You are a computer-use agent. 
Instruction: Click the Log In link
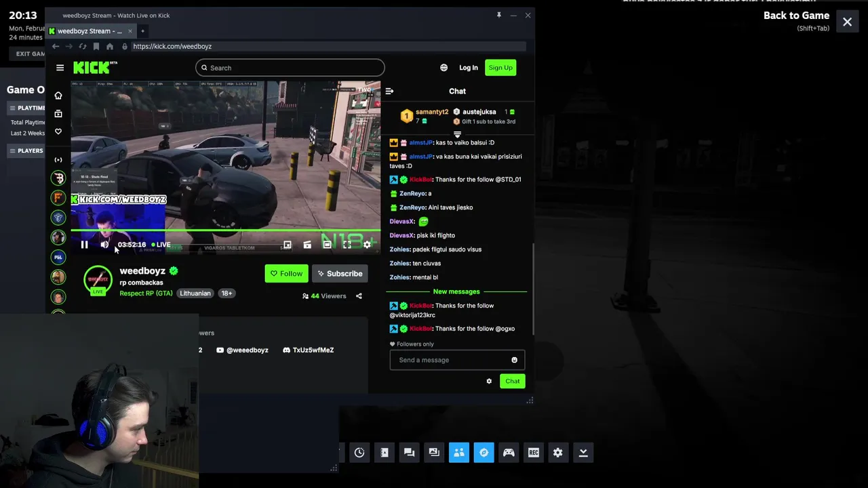469,68
